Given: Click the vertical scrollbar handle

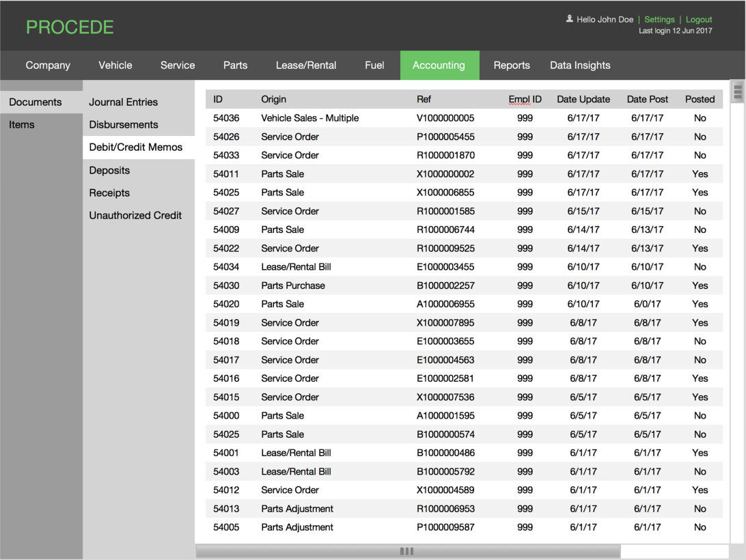Looking at the screenshot, I should point(737,92).
